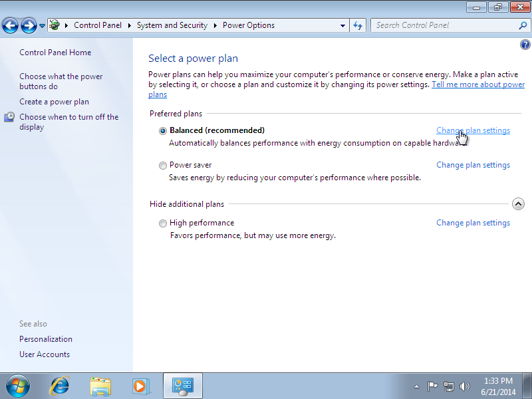Select the Balanced (recommended) radio button
Viewport: 532px width, 399px height.
(x=163, y=131)
